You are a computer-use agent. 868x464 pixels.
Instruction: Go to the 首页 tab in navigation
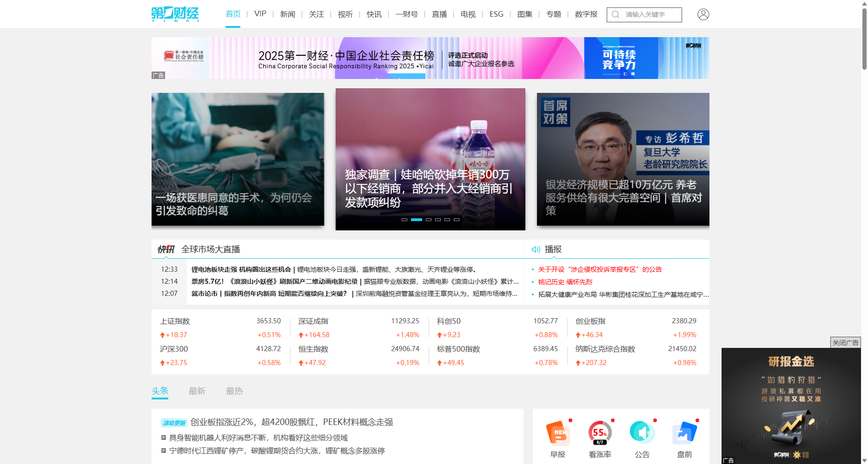[233, 14]
